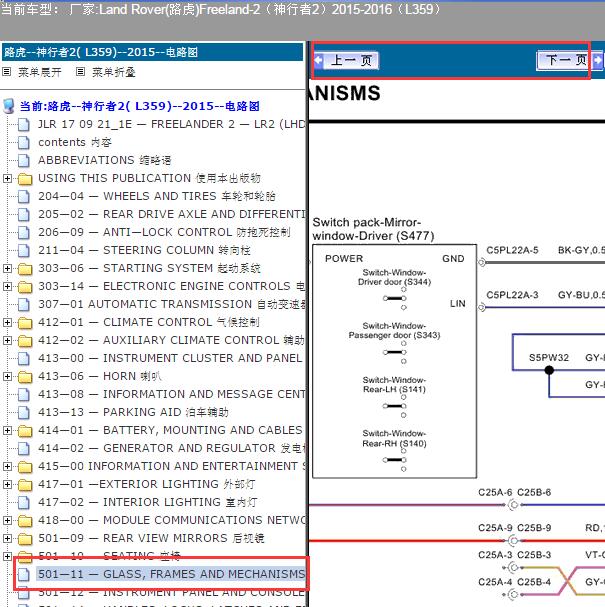Image resolution: width=605 pixels, height=607 pixels.
Task: Expand 413-06 HORN node
Action: [x=7, y=376]
